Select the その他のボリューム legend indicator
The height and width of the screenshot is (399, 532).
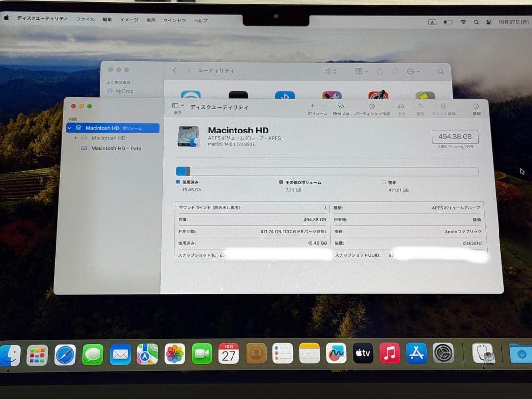(x=281, y=182)
